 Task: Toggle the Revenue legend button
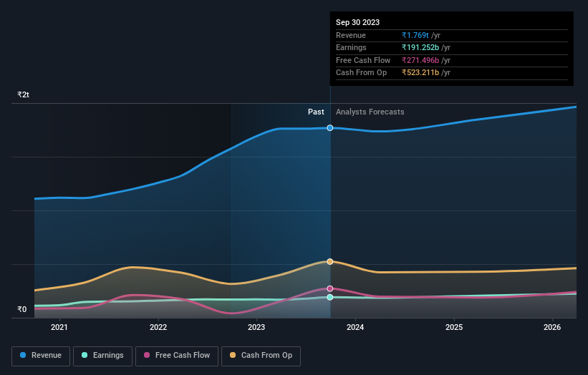click(x=41, y=356)
